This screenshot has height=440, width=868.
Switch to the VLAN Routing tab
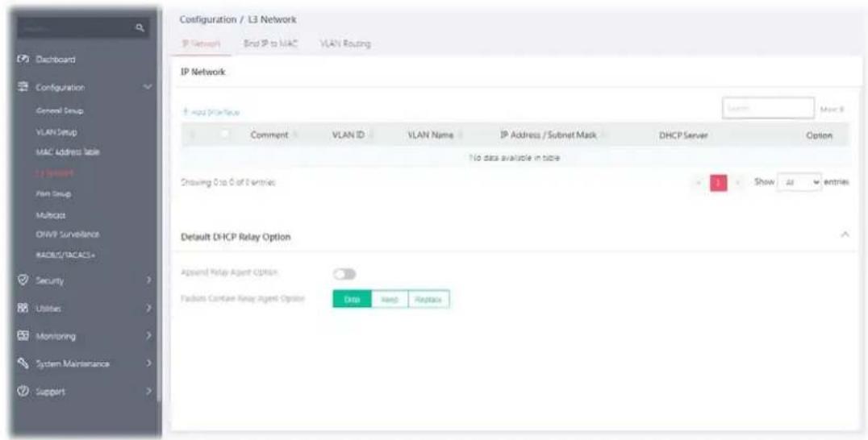(345, 44)
